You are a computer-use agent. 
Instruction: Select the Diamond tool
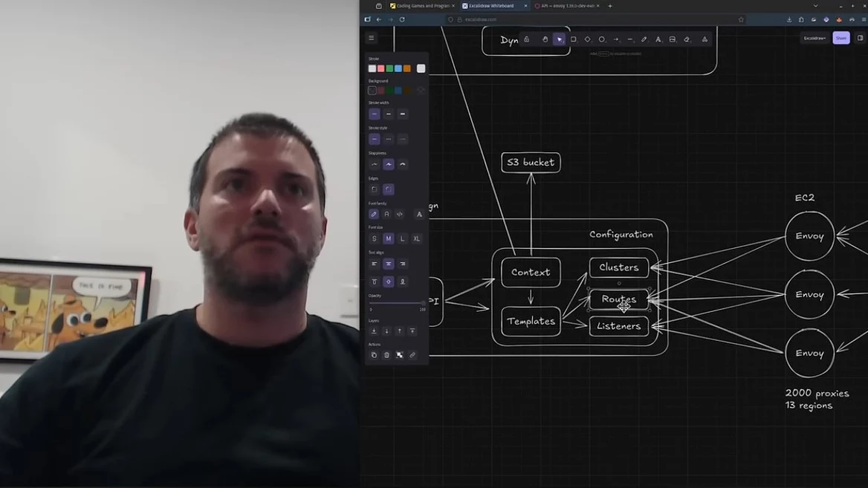[x=587, y=39]
